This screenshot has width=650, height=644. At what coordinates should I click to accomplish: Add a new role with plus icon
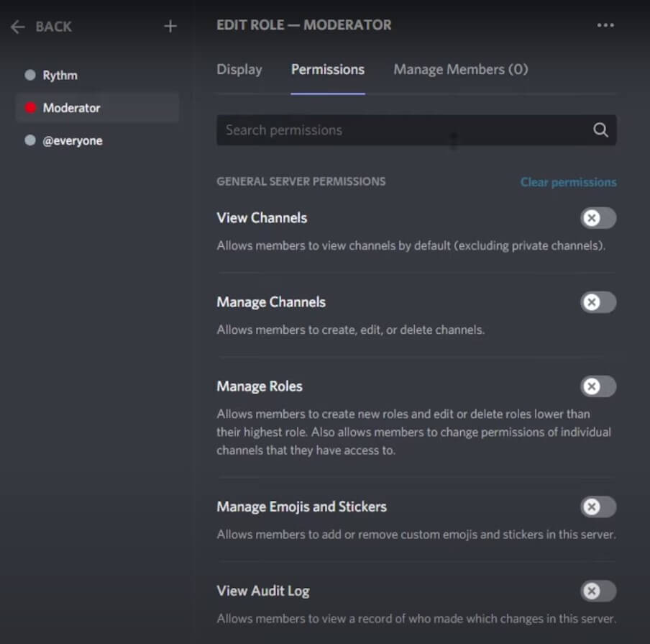click(170, 26)
